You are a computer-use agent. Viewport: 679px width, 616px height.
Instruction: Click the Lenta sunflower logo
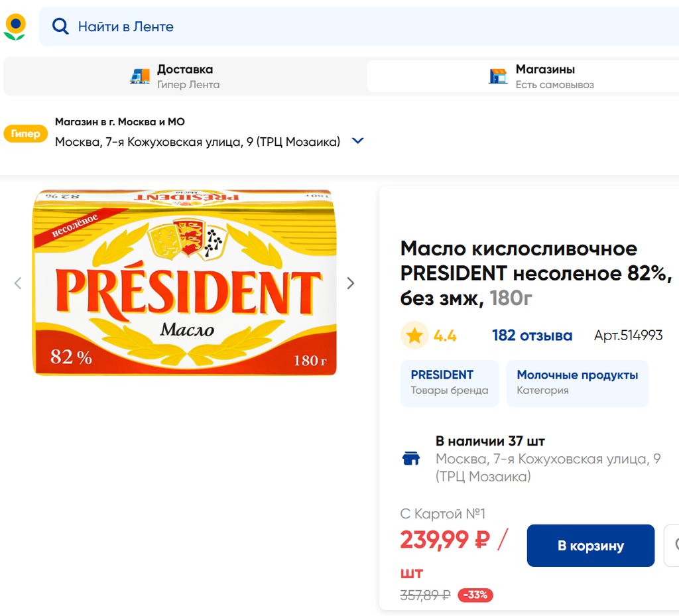15,27
